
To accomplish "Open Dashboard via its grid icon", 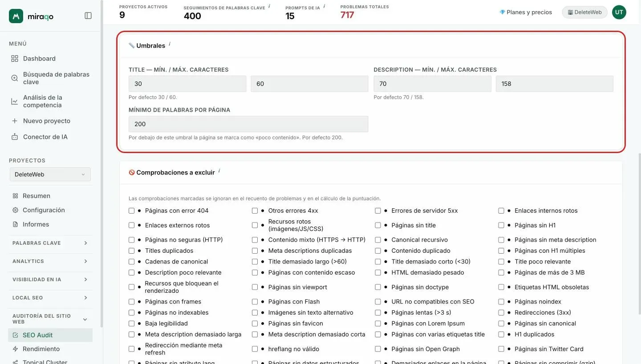I will pyautogui.click(x=15, y=59).
